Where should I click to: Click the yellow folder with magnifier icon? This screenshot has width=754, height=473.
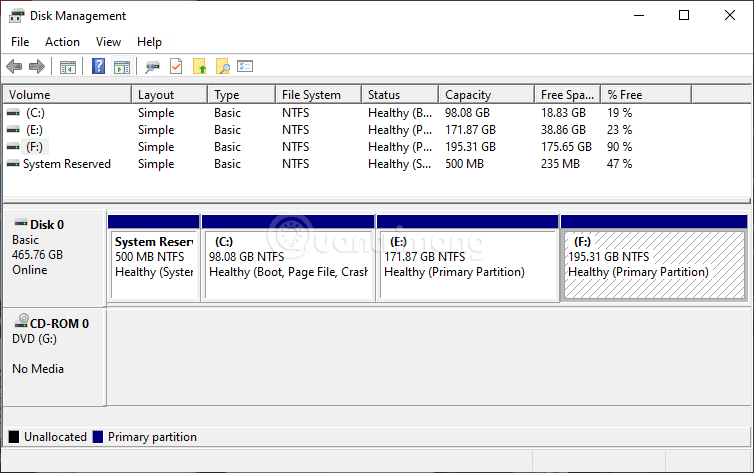point(223,67)
